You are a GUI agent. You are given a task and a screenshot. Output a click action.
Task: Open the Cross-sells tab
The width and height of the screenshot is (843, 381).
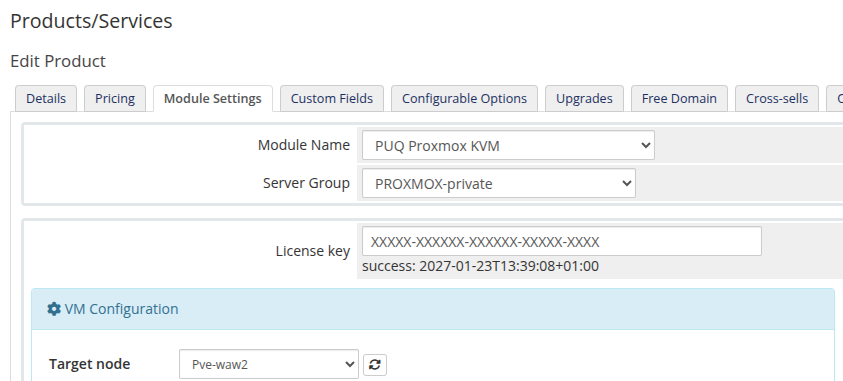[x=777, y=98]
